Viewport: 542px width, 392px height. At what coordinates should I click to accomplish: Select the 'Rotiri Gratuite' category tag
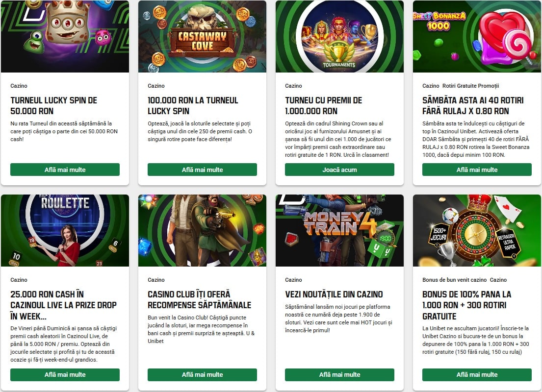pos(459,86)
